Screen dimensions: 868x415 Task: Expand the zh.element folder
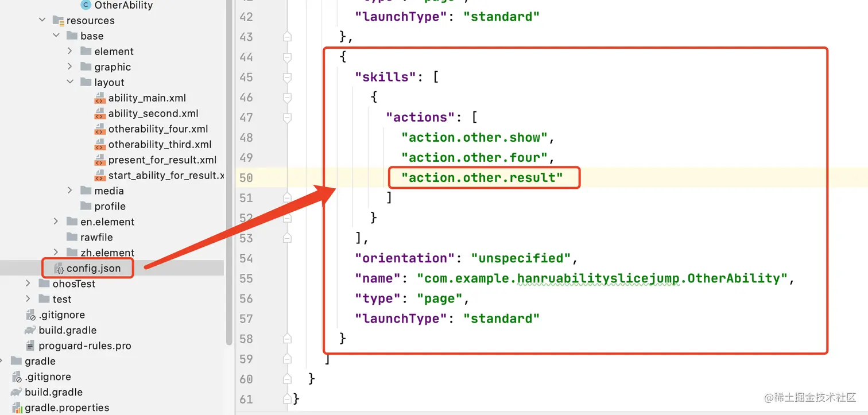[56, 253]
